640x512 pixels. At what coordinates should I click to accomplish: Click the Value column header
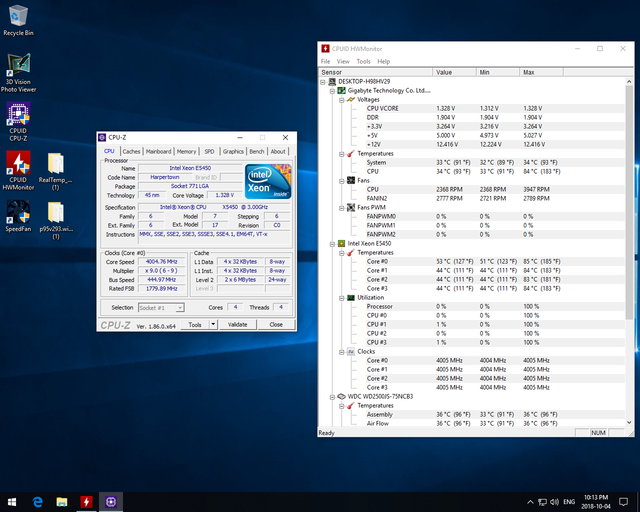(x=454, y=72)
